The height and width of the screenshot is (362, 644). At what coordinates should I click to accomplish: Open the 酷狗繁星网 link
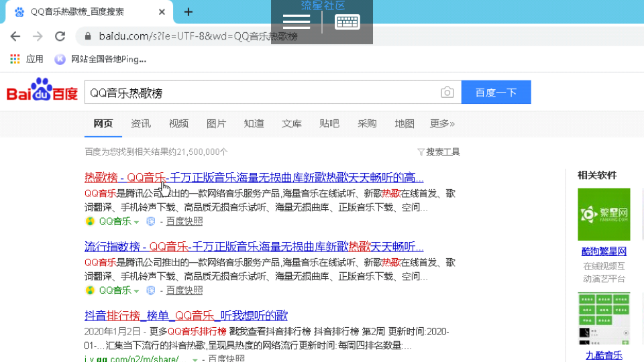pos(604,251)
